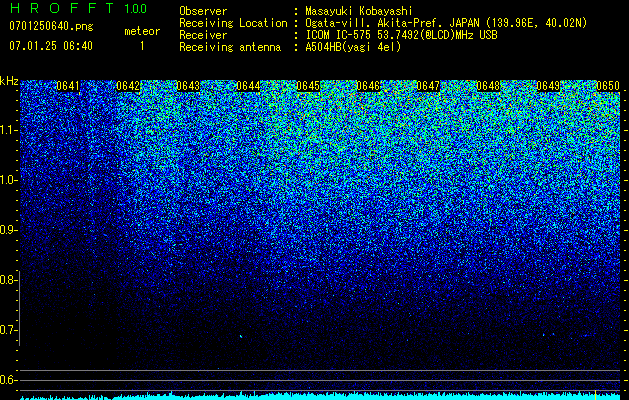The image size is (629, 400).
Task: Click the date stamp 07.01.25 06:40
Action: (51, 46)
